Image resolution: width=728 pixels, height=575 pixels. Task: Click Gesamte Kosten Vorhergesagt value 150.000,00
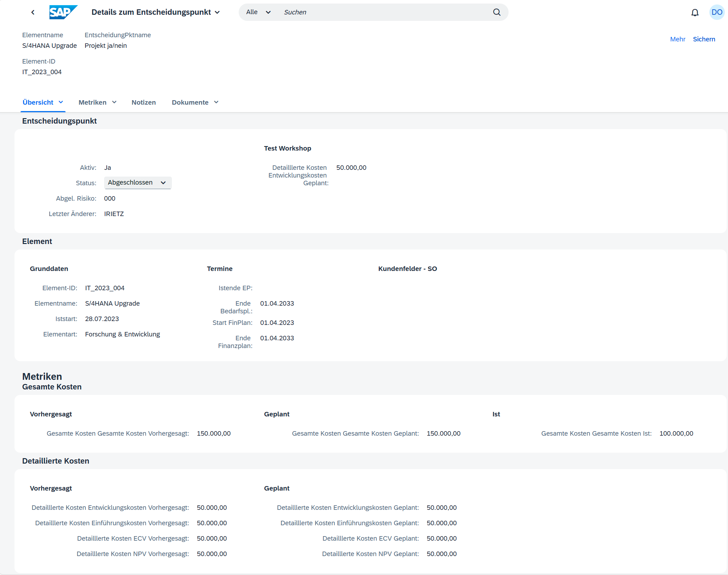tap(214, 433)
